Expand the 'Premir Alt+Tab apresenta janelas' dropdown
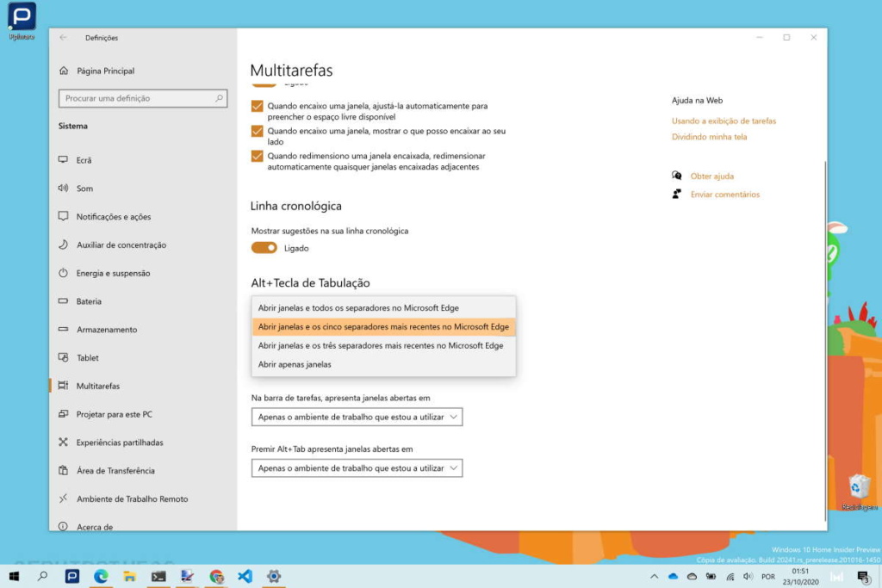 [357, 467]
